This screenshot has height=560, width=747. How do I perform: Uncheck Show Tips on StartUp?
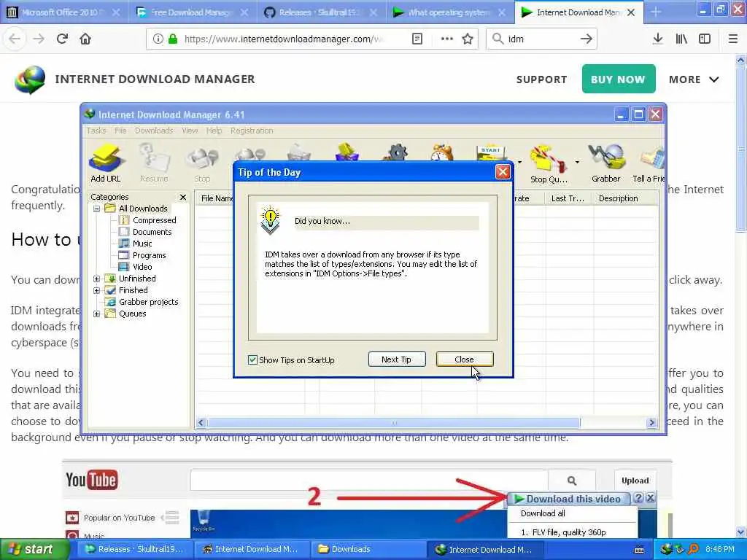[x=252, y=360]
